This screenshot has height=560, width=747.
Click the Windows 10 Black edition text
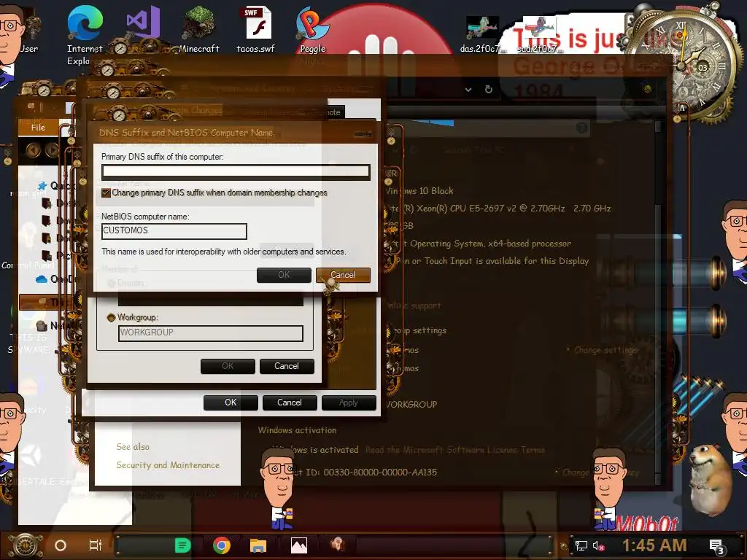coord(419,191)
